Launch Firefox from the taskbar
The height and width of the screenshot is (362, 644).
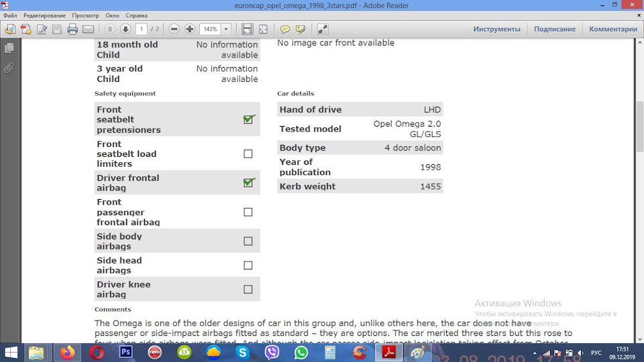68,353
